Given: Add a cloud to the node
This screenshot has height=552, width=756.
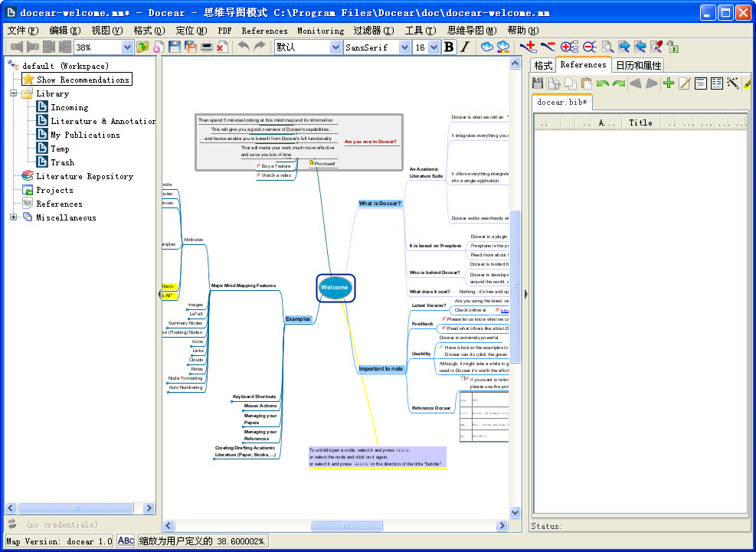Looking at the screenshot, I should tap(487, 47).
